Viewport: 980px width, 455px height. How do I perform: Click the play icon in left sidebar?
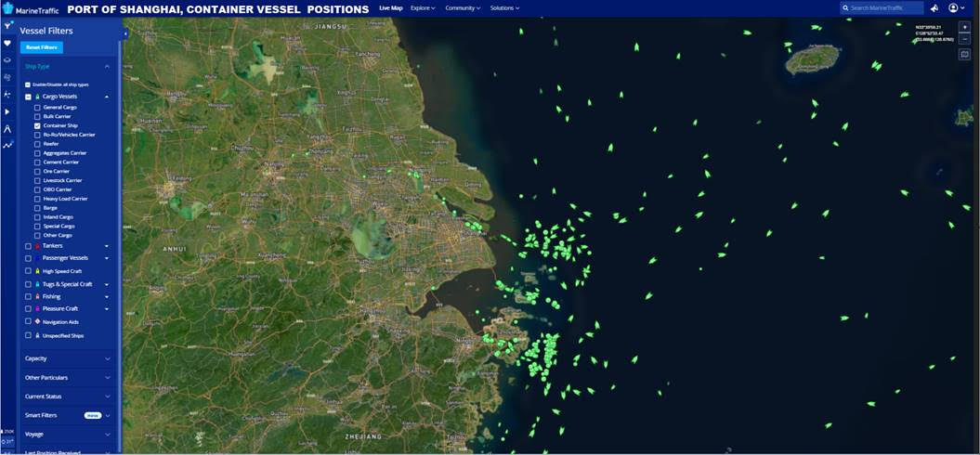click(7, 111)
